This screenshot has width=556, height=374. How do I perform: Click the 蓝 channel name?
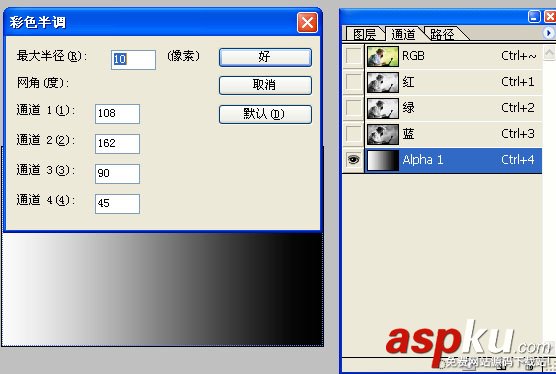coord(408,134)
